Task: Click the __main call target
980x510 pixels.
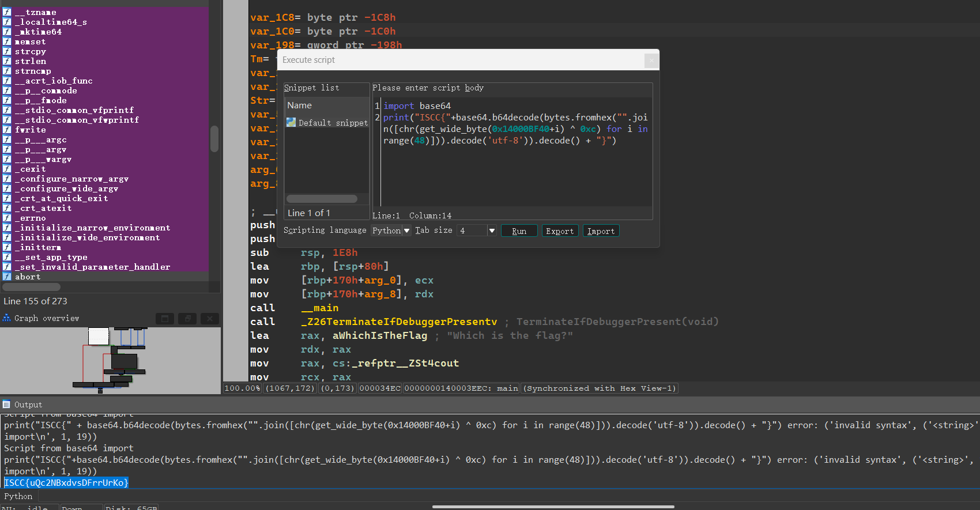Action: pos(319,308)
